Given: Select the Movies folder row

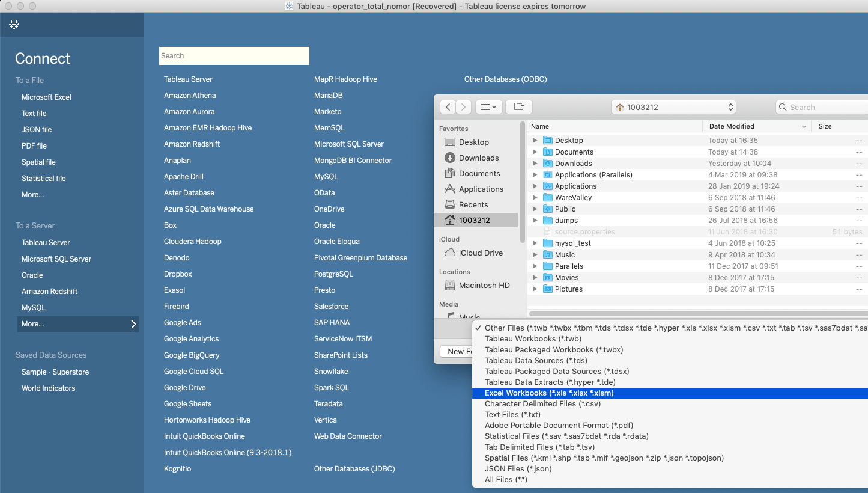Looking at the screenshot, I should click(x=697, y=278).
